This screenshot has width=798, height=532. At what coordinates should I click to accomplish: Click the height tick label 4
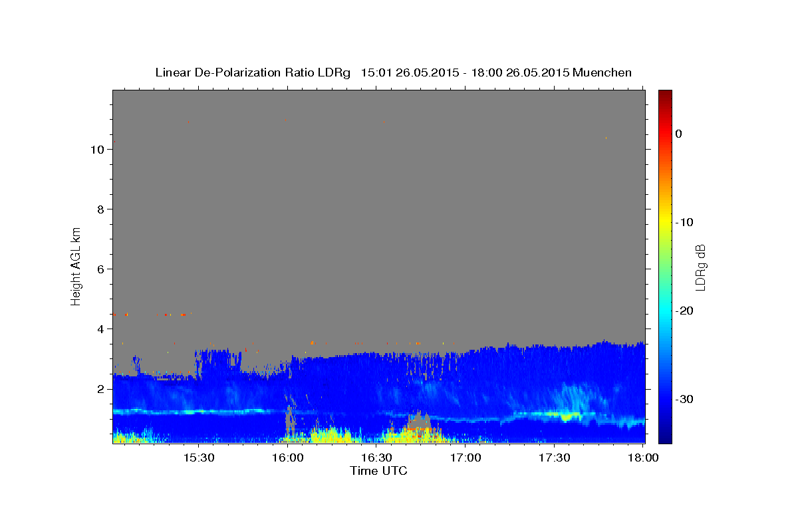100,329
